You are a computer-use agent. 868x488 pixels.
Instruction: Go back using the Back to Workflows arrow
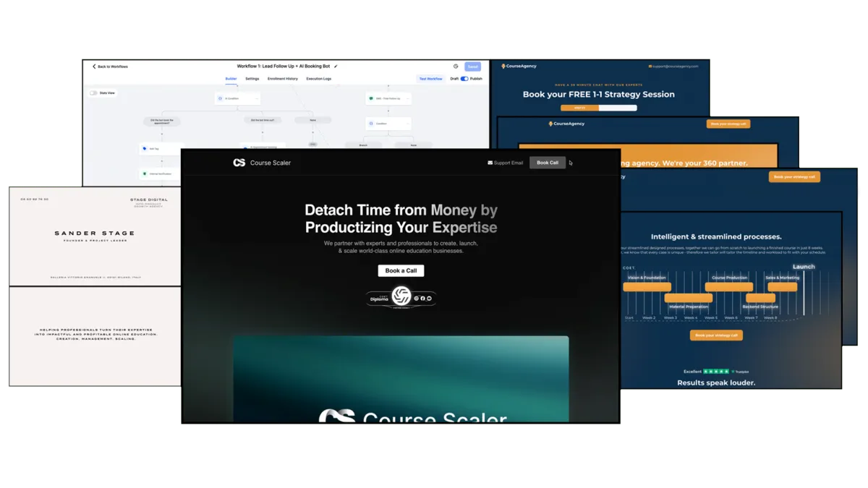pos(94,67)
